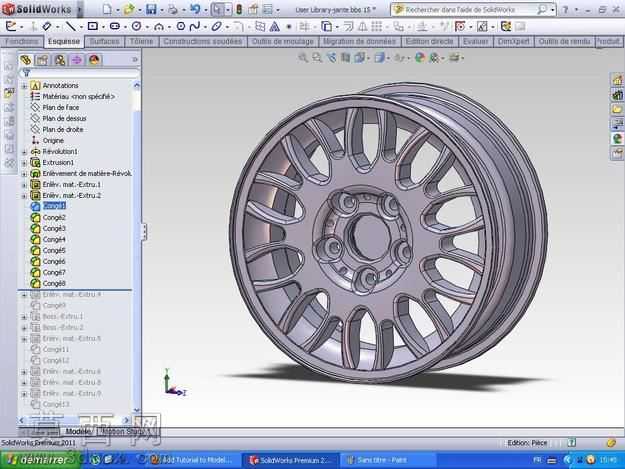The image size is (625, 469).
Task: Open the New document dropdown arrow
Action: point(119,10)
